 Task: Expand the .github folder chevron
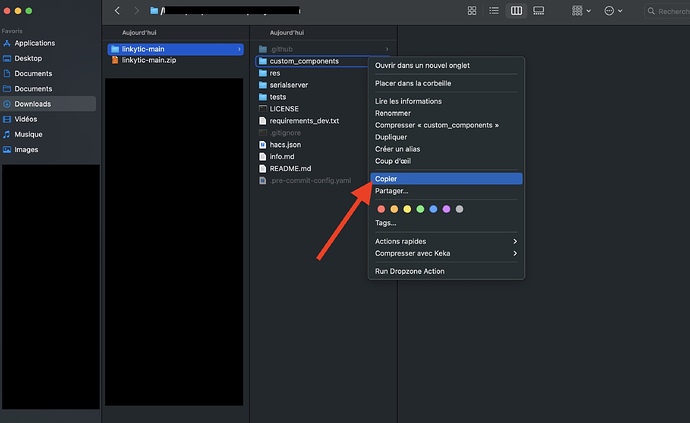click(x=387, y=49)
